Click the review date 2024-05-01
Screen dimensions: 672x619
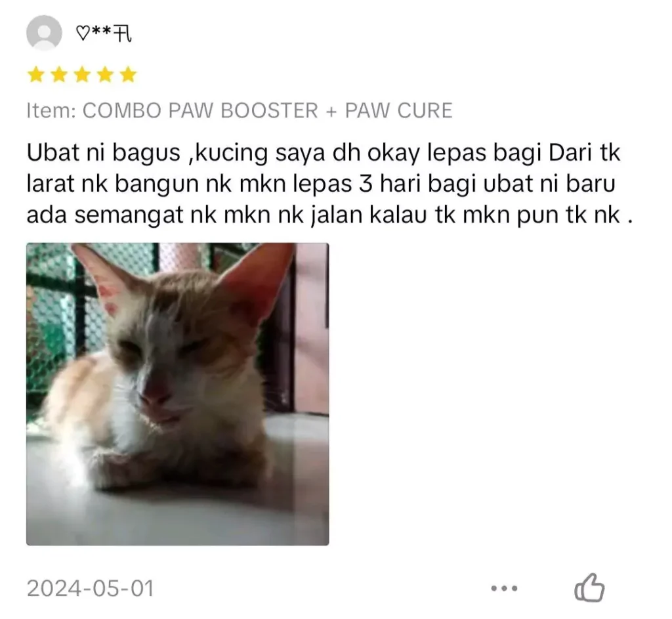[90, 588]
